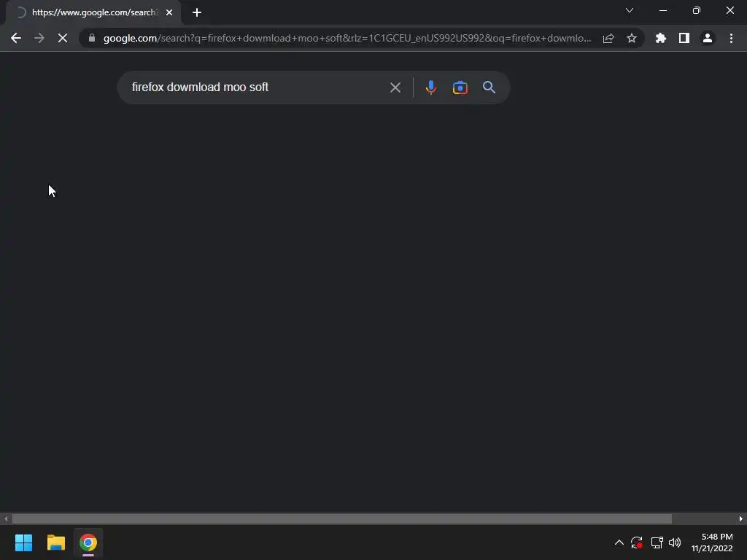Start a voice search with microphone

click(430, 87)
